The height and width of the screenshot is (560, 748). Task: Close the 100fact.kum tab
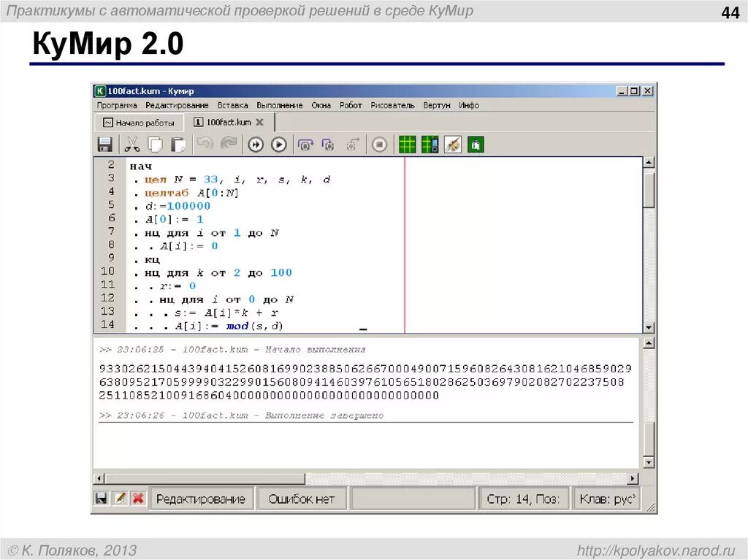[259, 122]
